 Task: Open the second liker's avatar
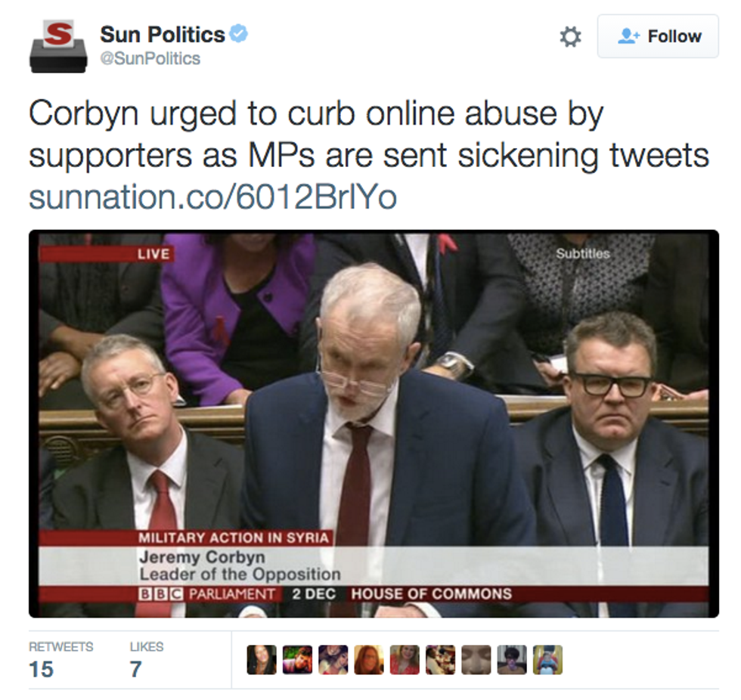point(297,660)
